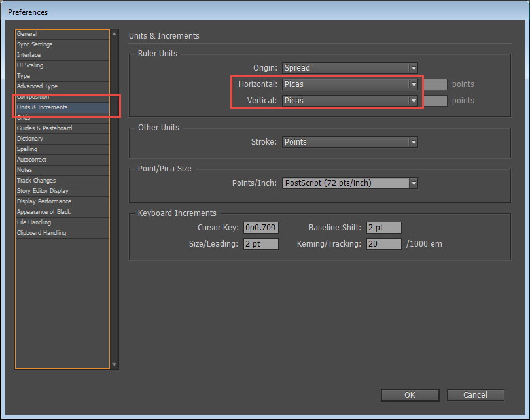The image size is (530, 420).
Task: Click the Horizontal custom points field
Action: (435, 84)
